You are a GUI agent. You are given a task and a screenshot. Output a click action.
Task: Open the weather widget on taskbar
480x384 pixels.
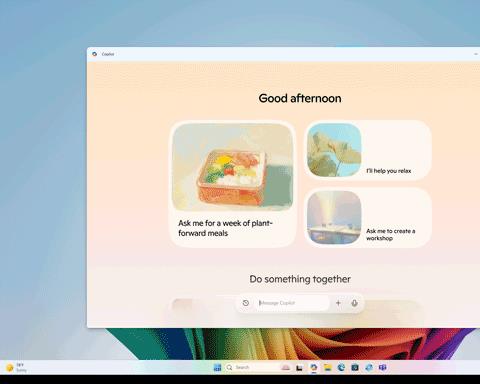[16, 367]
